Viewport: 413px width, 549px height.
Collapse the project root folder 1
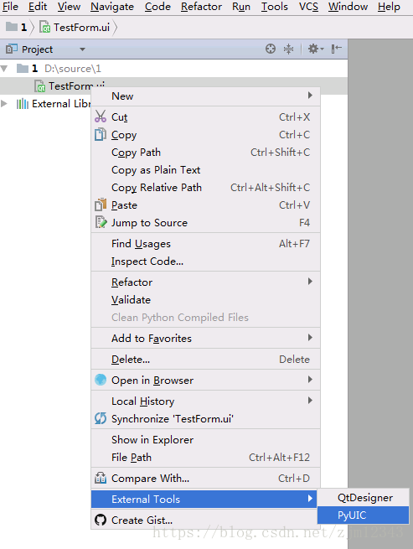(x=5, y=68)
